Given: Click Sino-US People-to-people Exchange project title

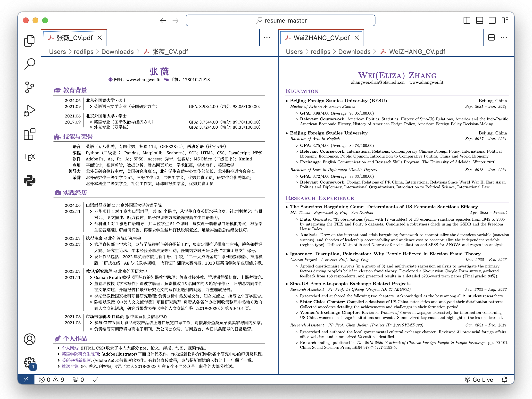Looking at the screenshot, I should coord(350,283).
